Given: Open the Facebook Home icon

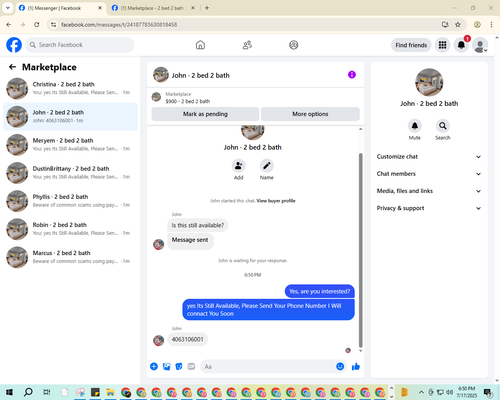Looking at the screenshot, I should (200, 45).
